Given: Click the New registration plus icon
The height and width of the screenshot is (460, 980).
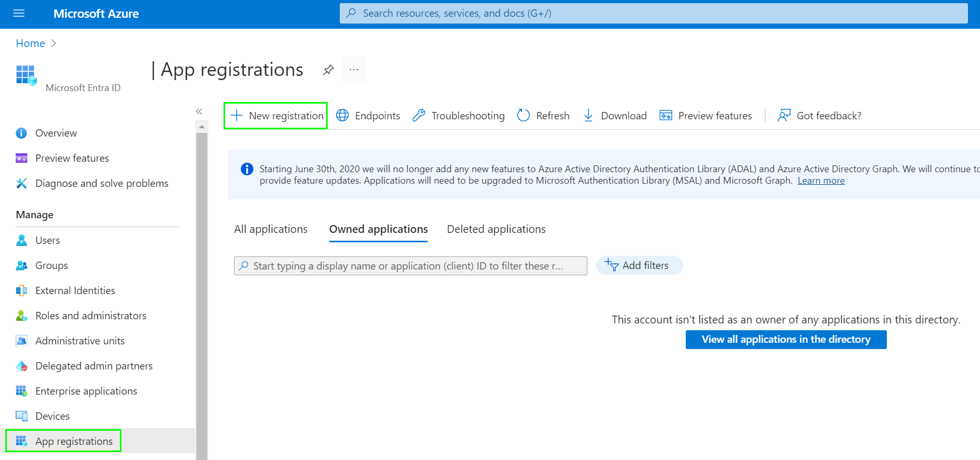Looking at the screenshot, I should point(237,116).
